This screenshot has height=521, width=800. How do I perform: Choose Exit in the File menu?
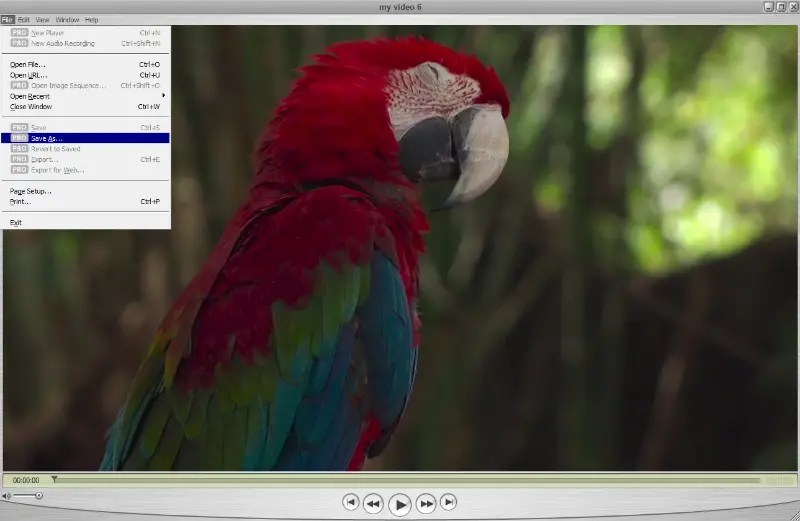[86, 222]
